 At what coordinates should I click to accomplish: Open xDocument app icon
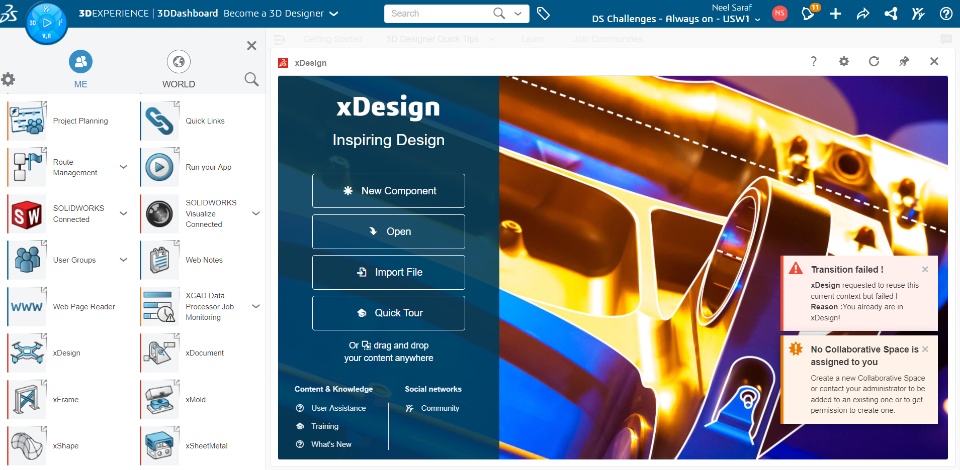pos(160,353)
